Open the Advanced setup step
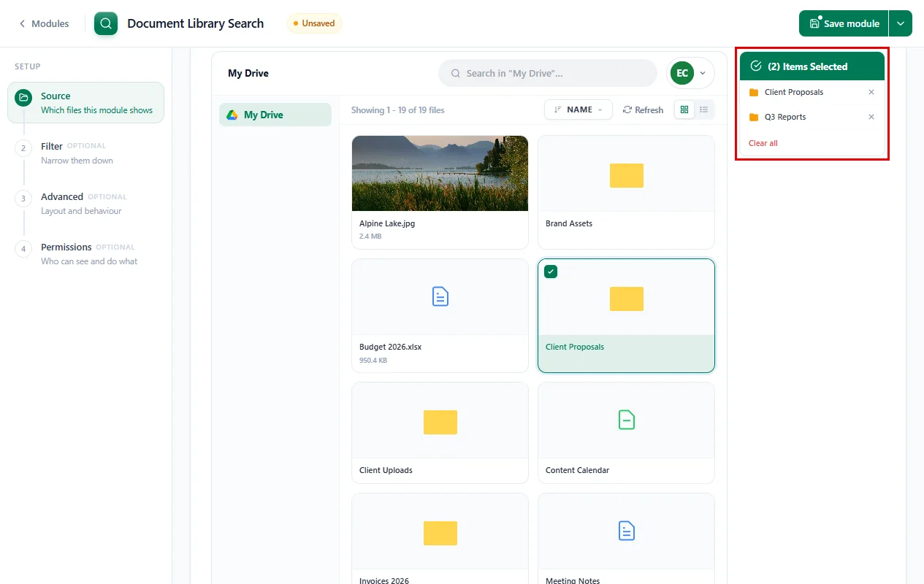Viewport: 924px width, 584px height. 85,204
